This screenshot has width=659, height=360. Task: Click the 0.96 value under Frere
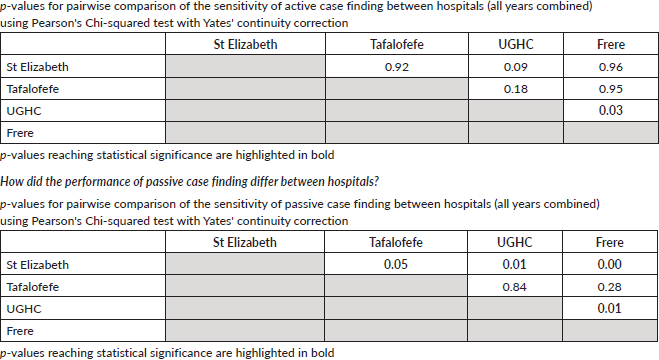610,67
